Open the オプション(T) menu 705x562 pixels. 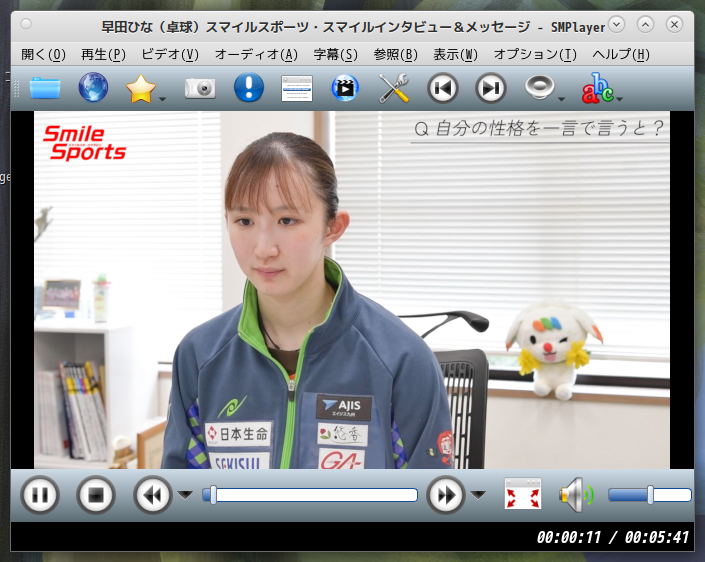click(535, 54)
